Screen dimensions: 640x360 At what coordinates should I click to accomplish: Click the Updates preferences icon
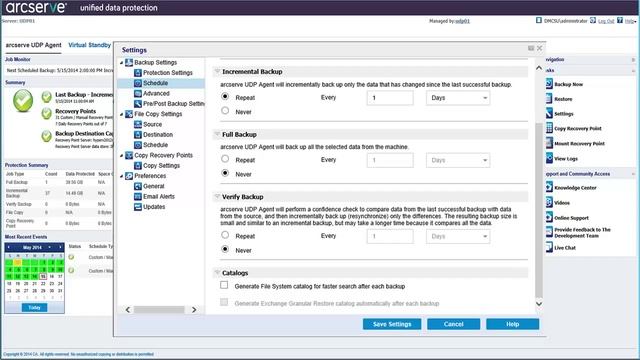click(138, 207)
